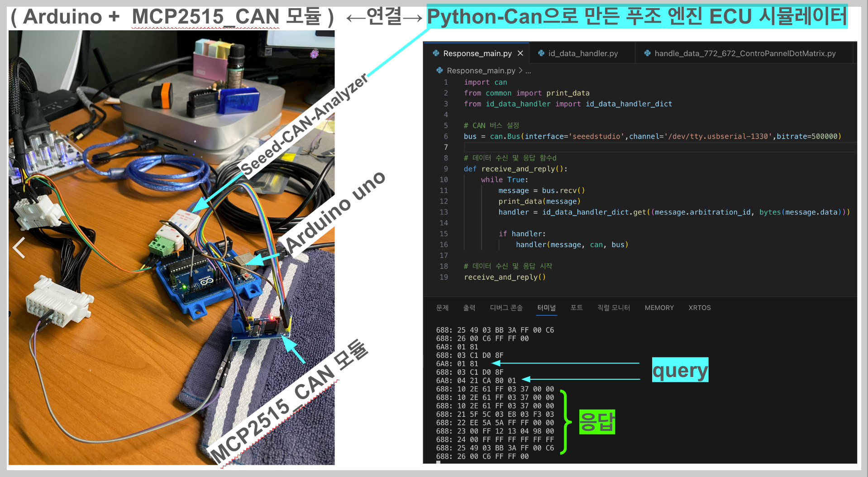Image resolution: width=868 pixels, height=477 pixels.
Task: Click the Python icon on id_data_handler.py tab
Action: [x=541, y=53]
